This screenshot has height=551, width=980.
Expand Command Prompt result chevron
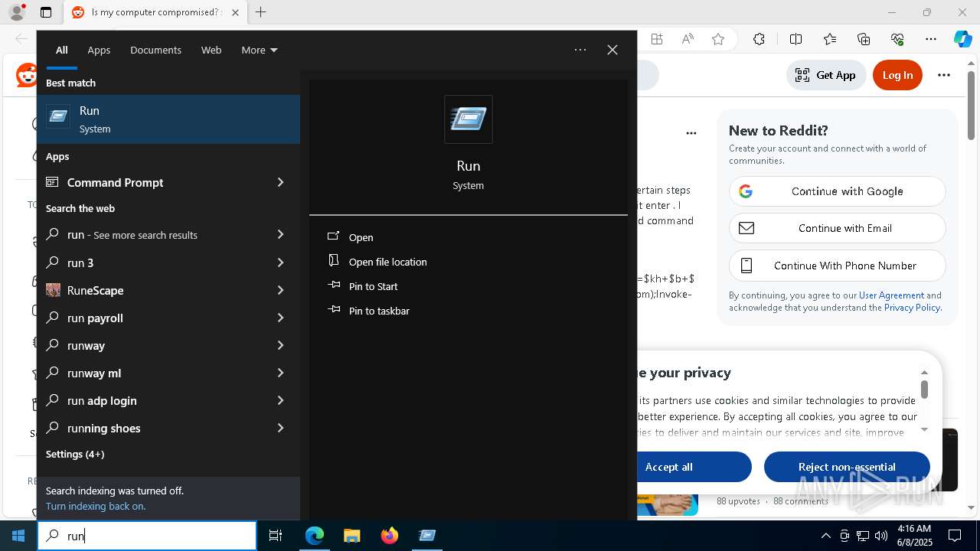tap(280, 182)
